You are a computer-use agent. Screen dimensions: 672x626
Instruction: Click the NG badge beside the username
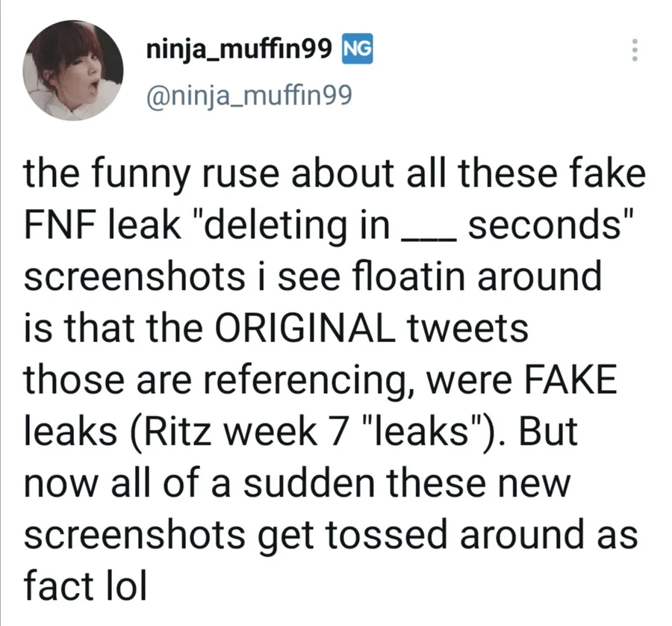tap(356, 49)
